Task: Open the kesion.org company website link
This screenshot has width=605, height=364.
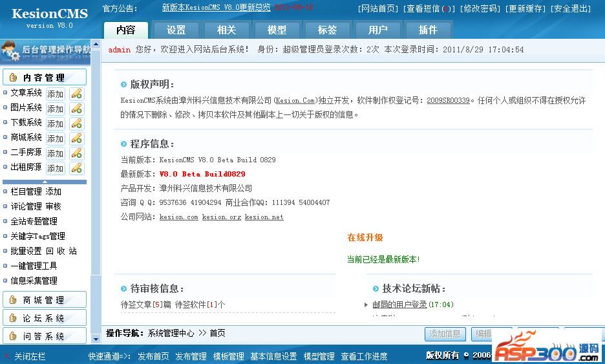Action: [x=222, y=217]
